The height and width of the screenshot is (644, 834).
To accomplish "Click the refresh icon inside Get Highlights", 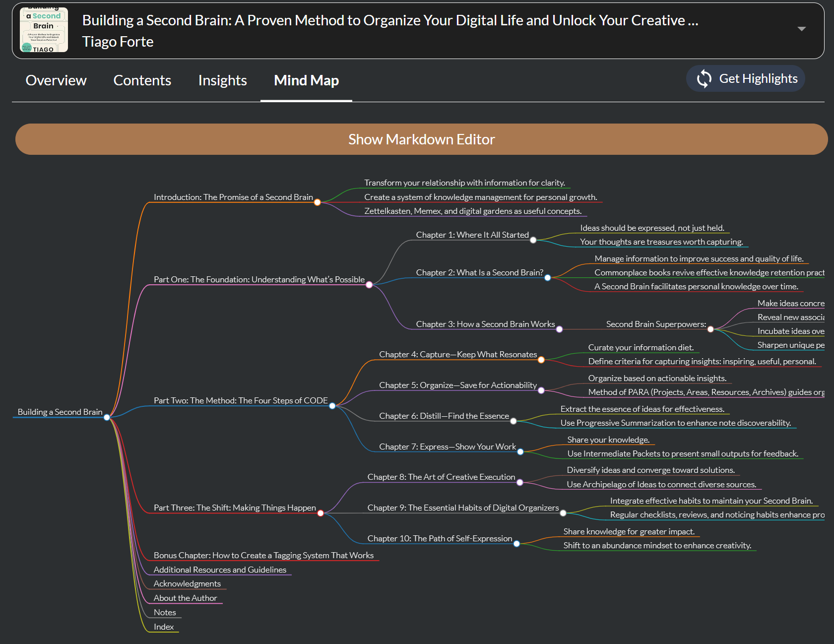I will 704,78.
